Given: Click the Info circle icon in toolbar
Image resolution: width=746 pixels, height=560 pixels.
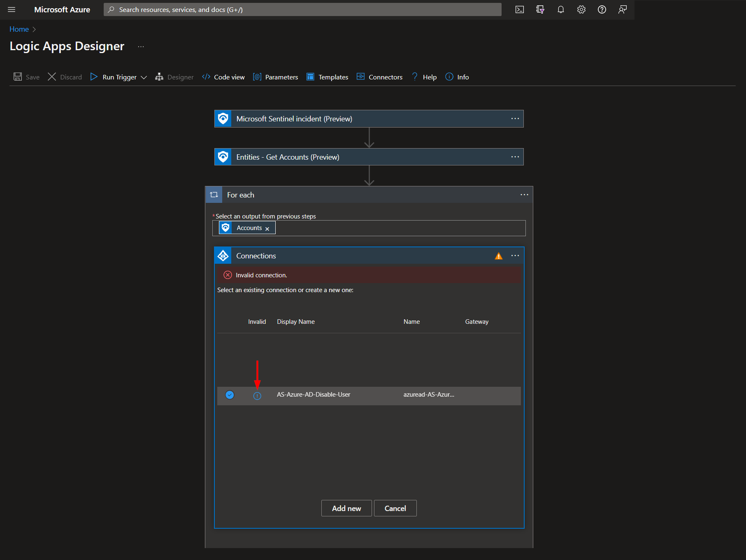Looking at the screenshot, I should pos(449,77).
